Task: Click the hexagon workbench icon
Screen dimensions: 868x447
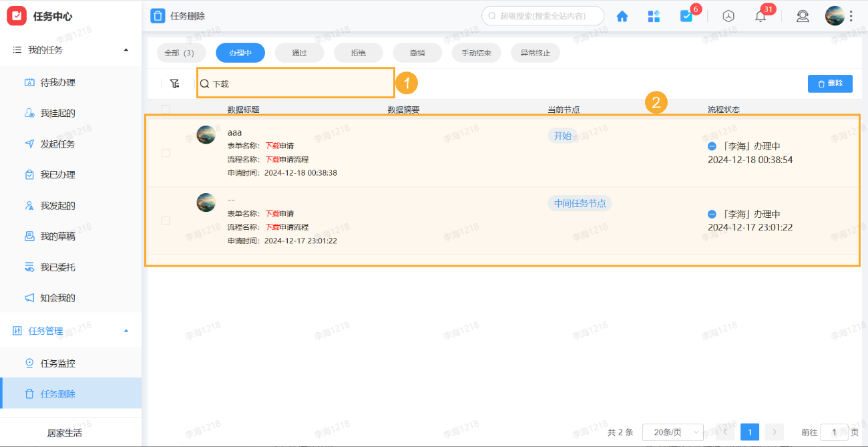Action: (728, 15)
